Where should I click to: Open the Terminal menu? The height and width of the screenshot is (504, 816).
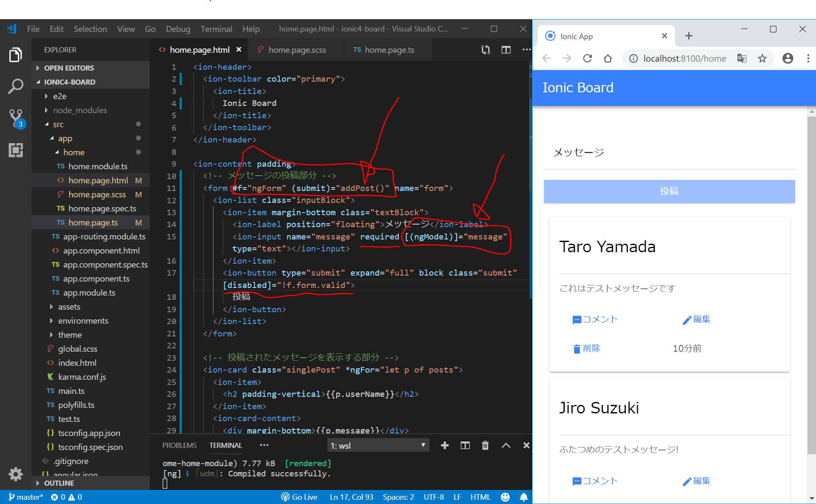coord(216,29)
